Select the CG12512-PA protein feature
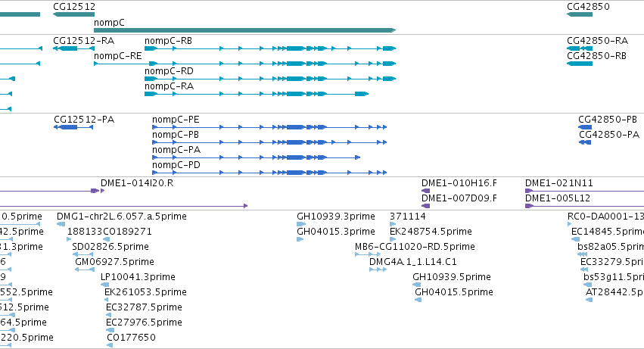Screen dimensions: 644x349 pos(73,127)
